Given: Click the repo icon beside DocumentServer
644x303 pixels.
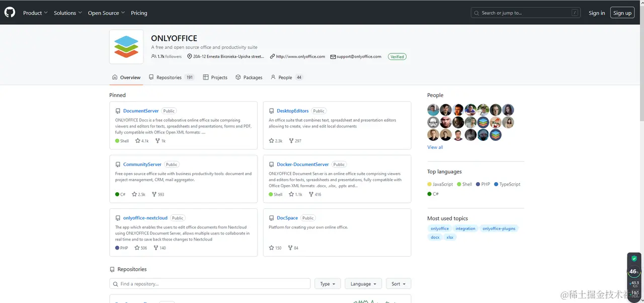Looking at the screenshot, I should [118, 111].
